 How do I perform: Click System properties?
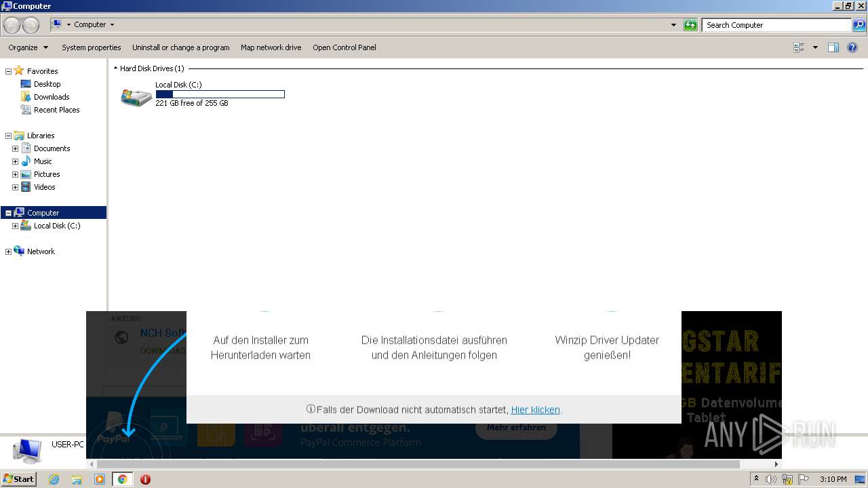click(92, 47)
